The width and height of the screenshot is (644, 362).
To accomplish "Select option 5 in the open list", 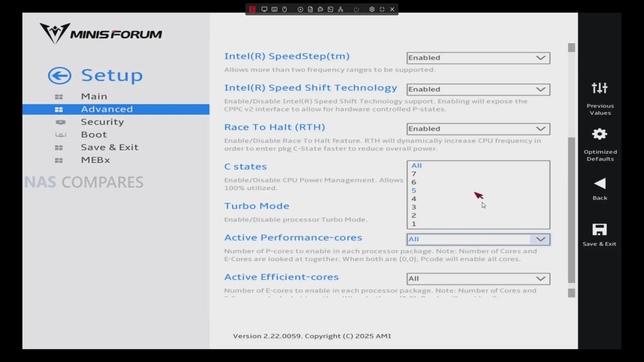I will point(414,191).
